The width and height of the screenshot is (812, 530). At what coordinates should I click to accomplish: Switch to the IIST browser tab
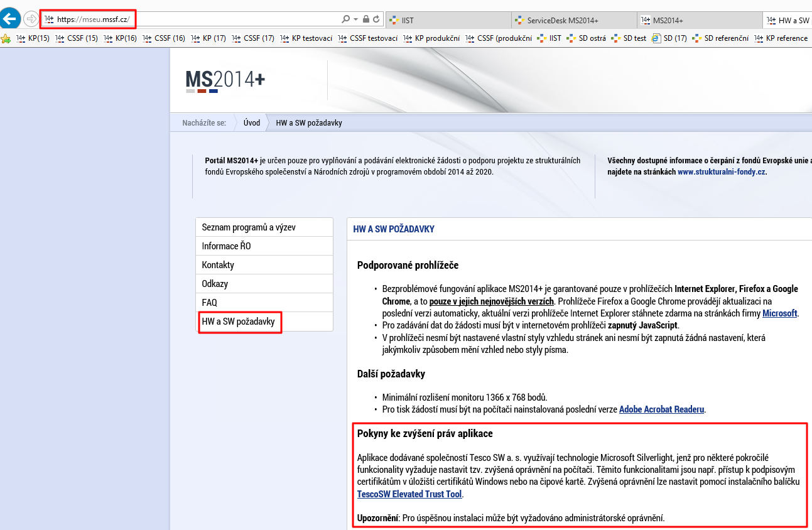pos(448,20)
